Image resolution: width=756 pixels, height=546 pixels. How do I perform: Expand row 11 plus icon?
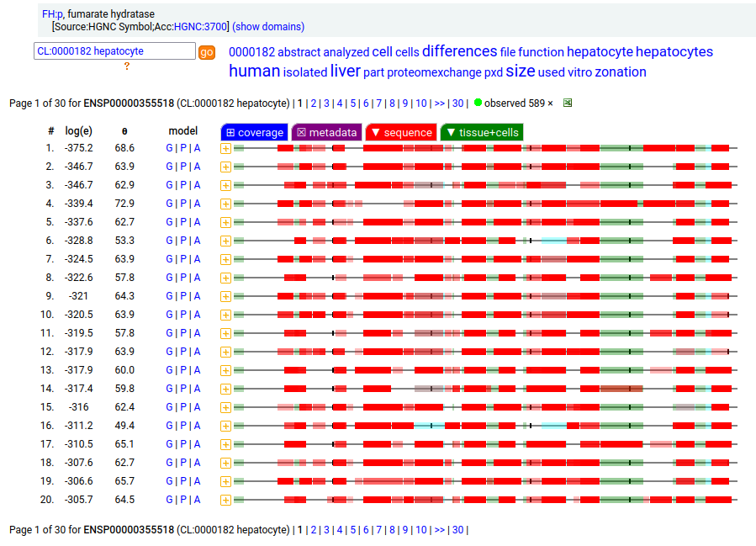click(x=225, y=333)
